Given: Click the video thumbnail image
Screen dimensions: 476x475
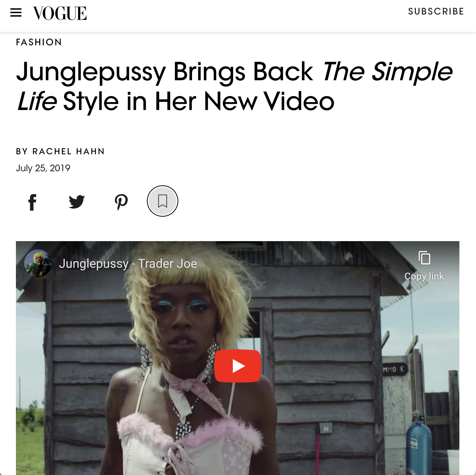Looking at the screenshot, I should [238, 358].
